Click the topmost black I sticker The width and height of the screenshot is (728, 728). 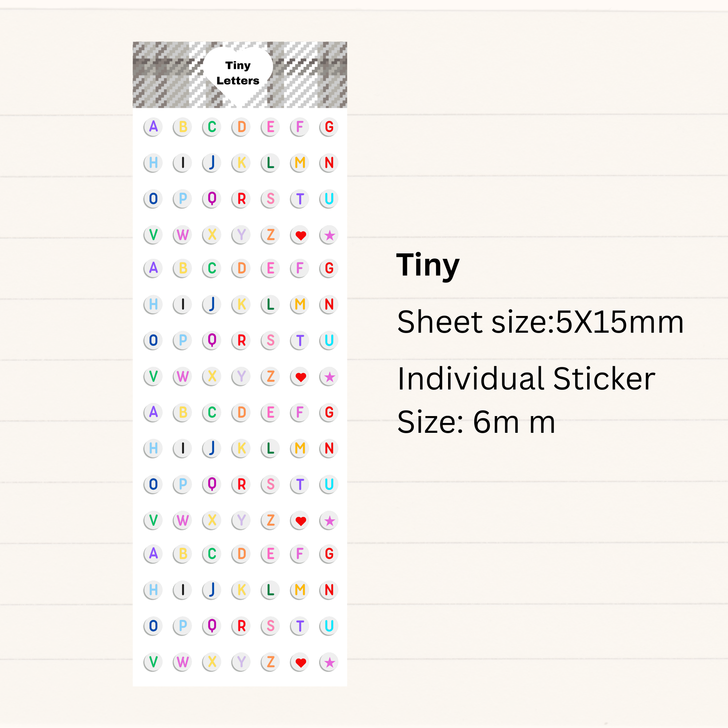[183, 163]
